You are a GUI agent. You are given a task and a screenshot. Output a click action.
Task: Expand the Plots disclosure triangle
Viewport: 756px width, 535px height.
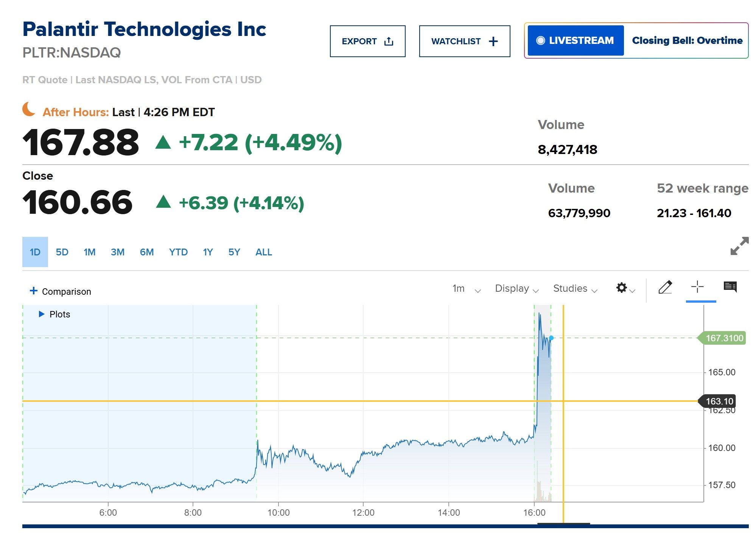click(42, 314)
